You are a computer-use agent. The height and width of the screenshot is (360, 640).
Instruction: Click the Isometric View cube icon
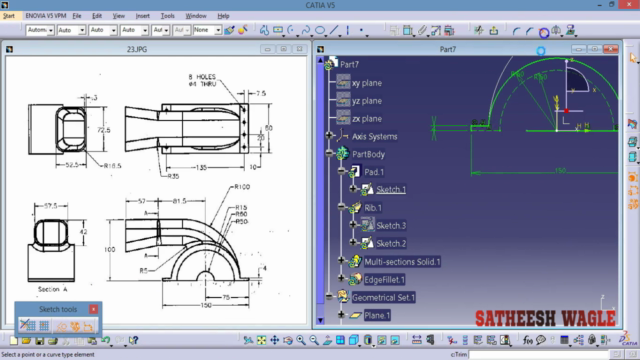click(353, 340)
